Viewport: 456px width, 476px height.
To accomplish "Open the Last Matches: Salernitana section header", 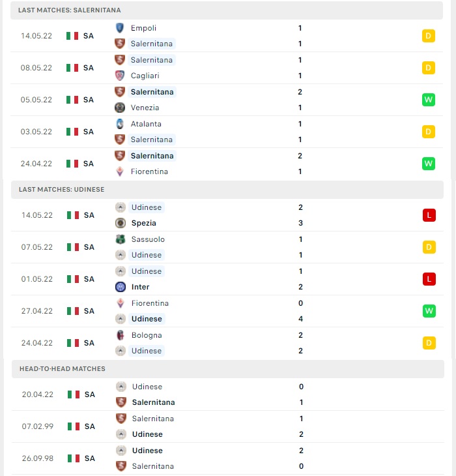I will [227, 10].
